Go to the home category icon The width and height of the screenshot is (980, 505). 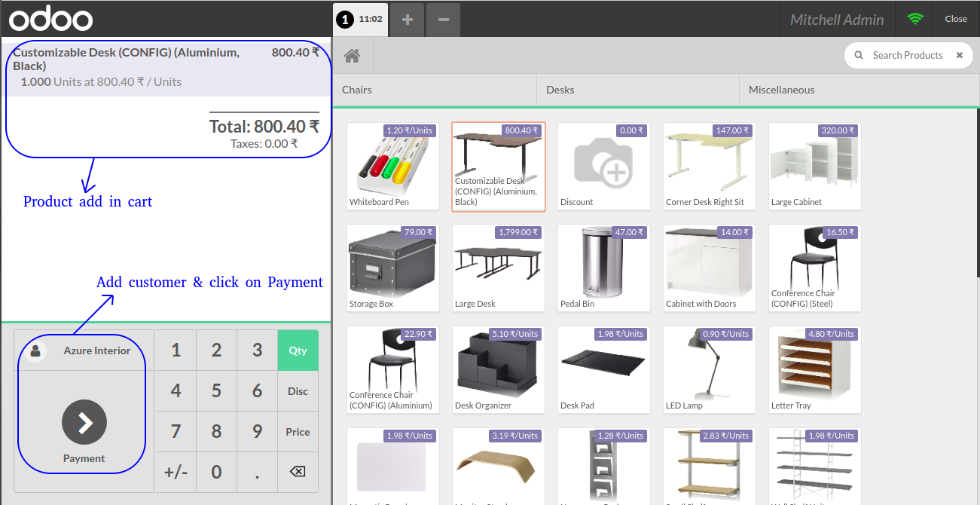(352, 56)
